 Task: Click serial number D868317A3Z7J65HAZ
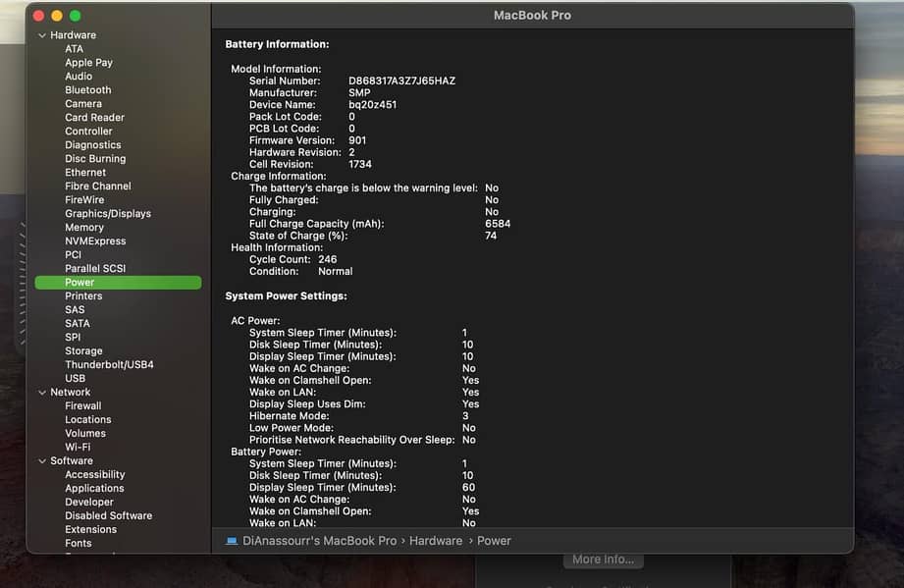(x=401, y=81)
